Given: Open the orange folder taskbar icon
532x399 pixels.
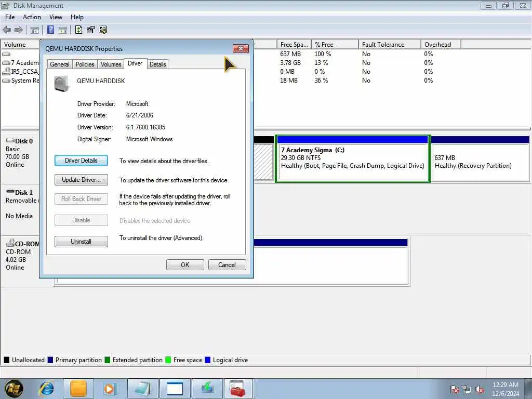Looking at the screenshot, I should [78, 389].
